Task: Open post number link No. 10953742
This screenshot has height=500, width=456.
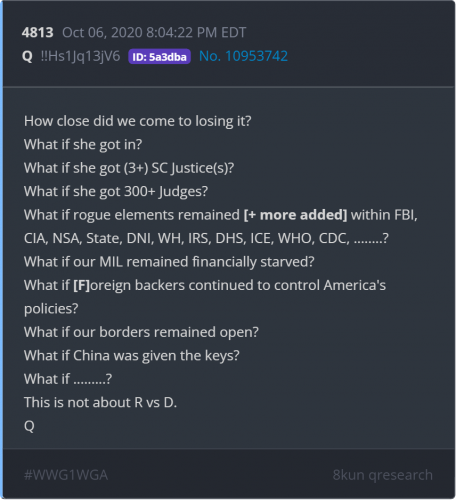Action: click(x=243, y=56)
